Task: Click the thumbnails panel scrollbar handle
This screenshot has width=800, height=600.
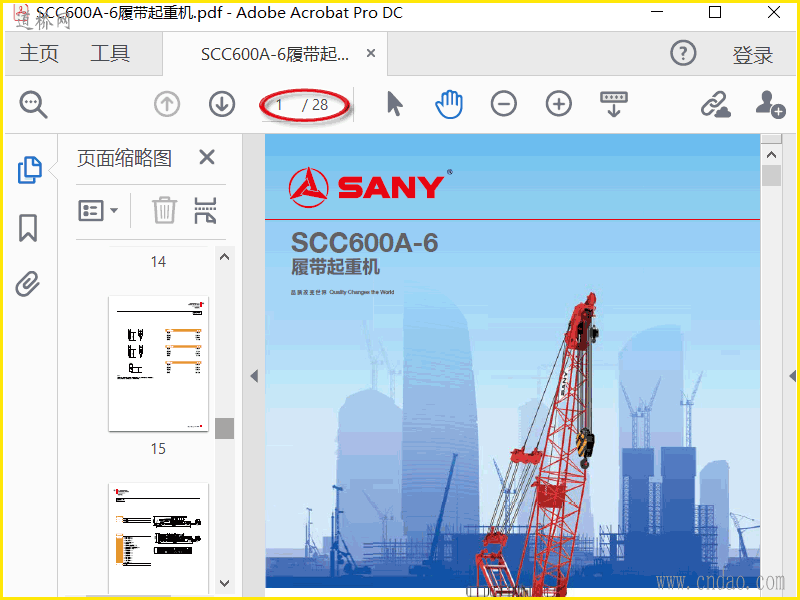Action: 224,429
